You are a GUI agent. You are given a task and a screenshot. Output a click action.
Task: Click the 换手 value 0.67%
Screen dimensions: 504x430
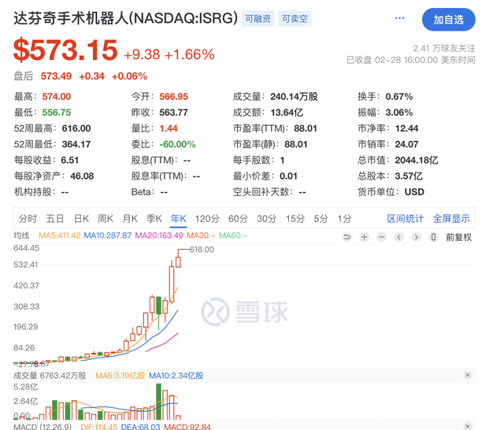coord(399,97)
